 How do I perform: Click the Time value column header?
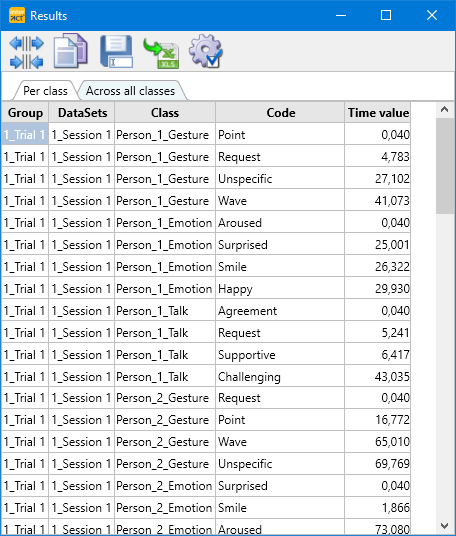378,112
